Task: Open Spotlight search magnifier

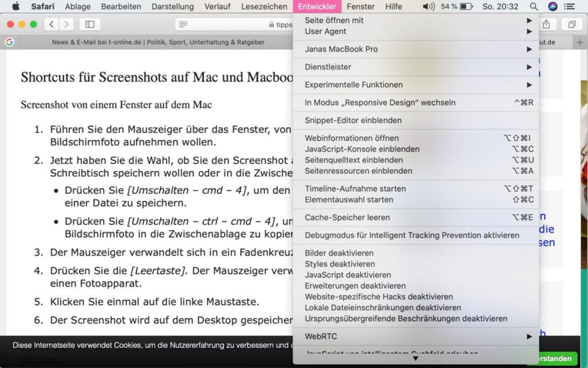Action: pos(533,6)
